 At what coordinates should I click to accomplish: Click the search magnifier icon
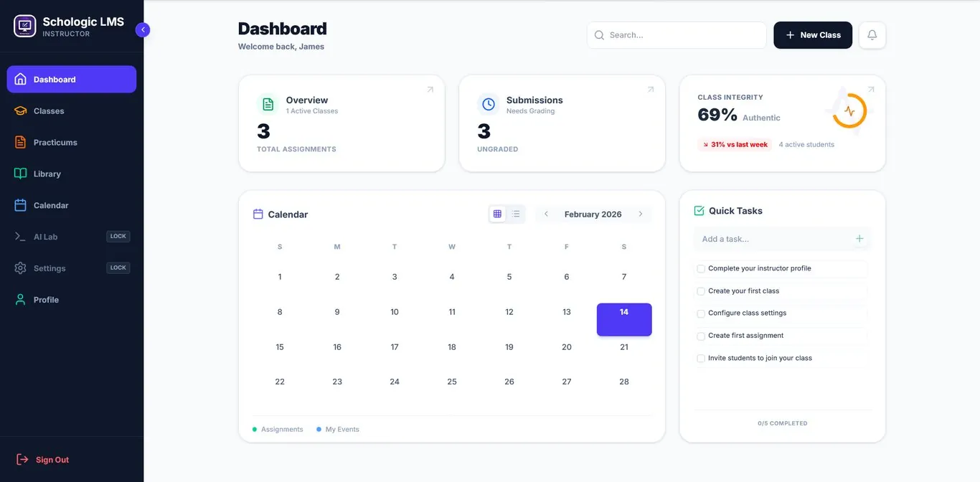coord(599,34)
